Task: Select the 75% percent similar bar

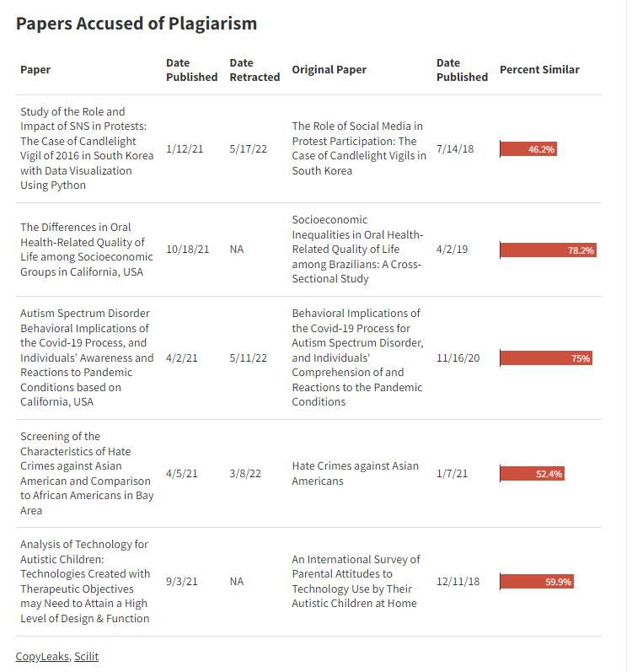Action: [546, 358]
